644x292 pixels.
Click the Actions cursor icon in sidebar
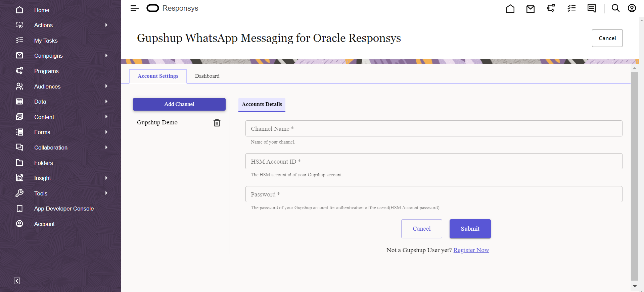click(x=19, y=25)
